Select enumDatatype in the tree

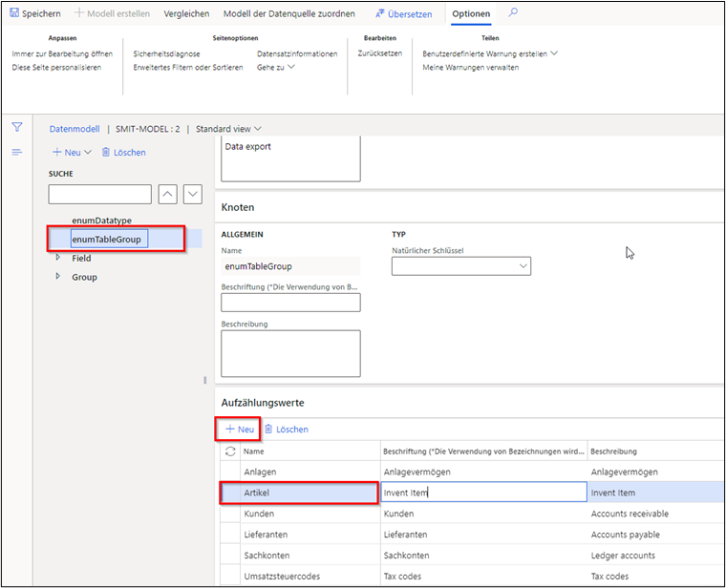101,220
